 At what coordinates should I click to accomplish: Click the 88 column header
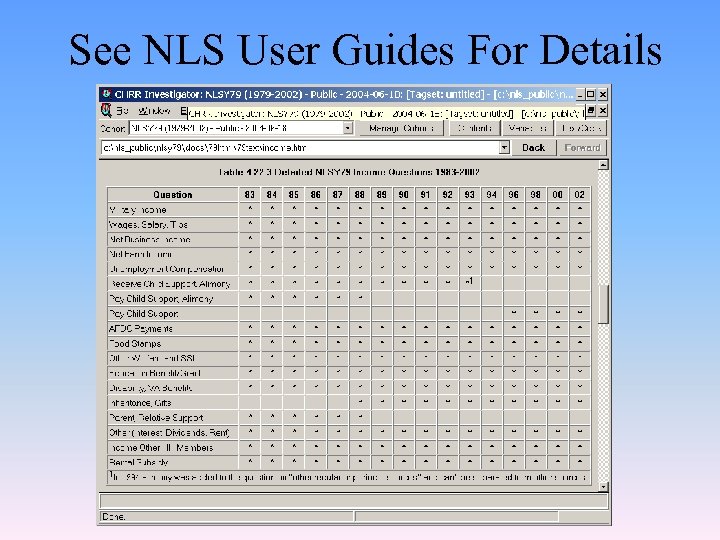tap(360, 195)
